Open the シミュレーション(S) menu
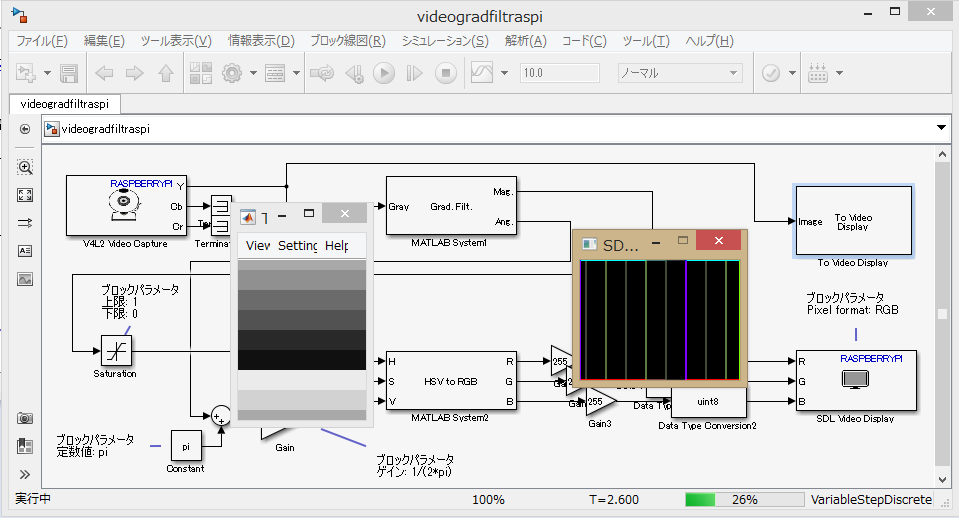Viewport: 959px width, 518px height. 444,41
